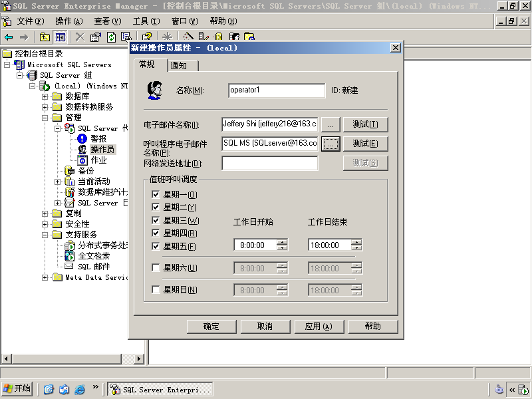Click the 网络发送地址 input field

[270, 163]
